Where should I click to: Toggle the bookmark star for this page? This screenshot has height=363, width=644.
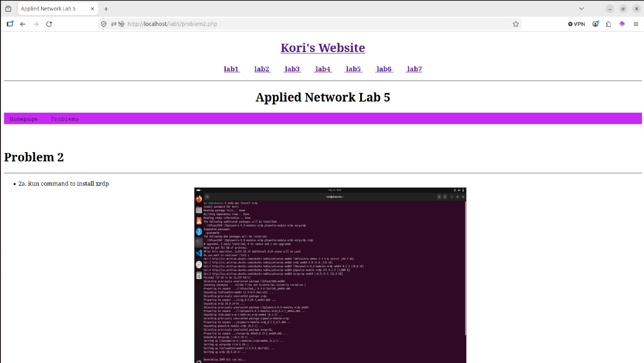516,24
